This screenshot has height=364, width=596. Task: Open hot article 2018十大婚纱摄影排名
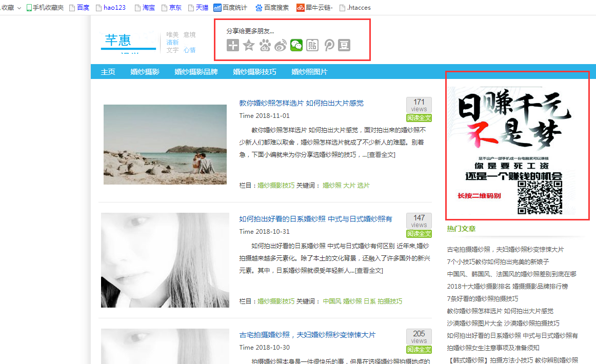pyautogui.click(x=507, y=287)
